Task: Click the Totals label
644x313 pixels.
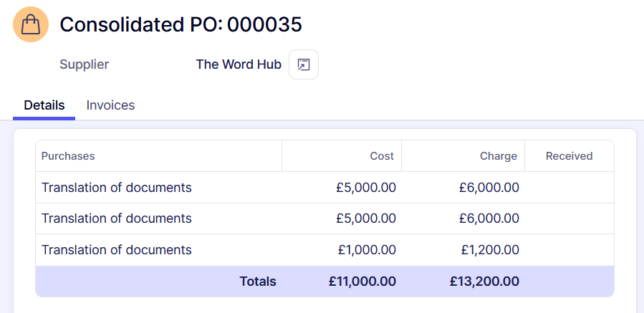Action: pos(258,281)
